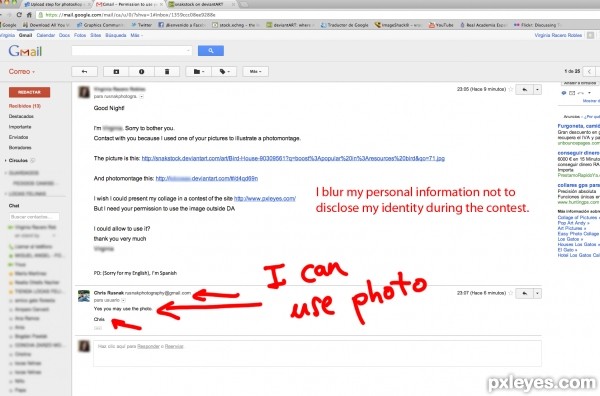Open the Flickr: Discussing bookmark
The image size is (600, 396).
(538, 25)
